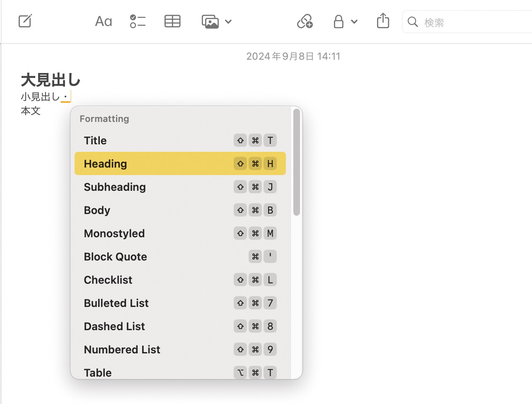
Task: Click the checklist toolbar icon
Action: point(138,21)
